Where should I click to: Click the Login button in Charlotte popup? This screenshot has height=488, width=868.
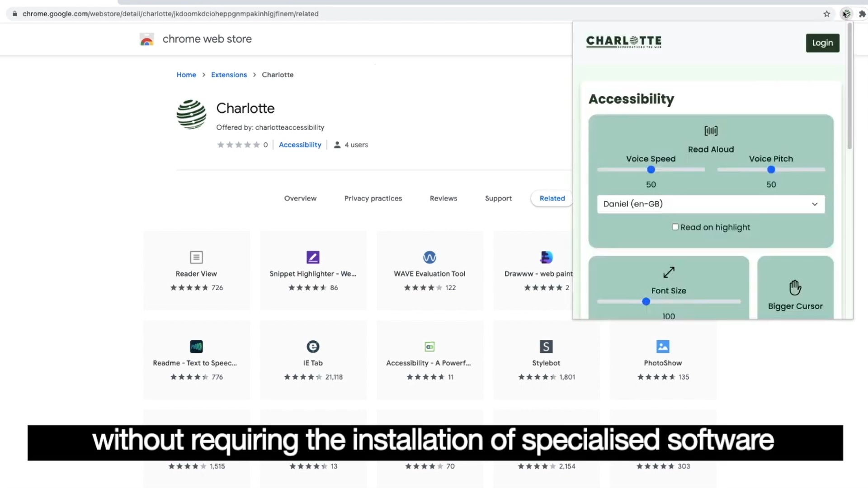click(x=822, y=43)
